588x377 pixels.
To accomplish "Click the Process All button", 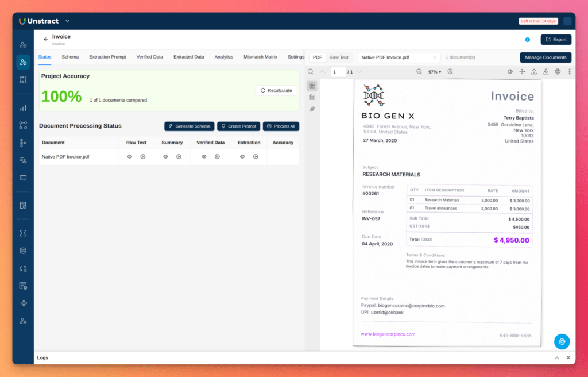I will click(x=281, y=126).
